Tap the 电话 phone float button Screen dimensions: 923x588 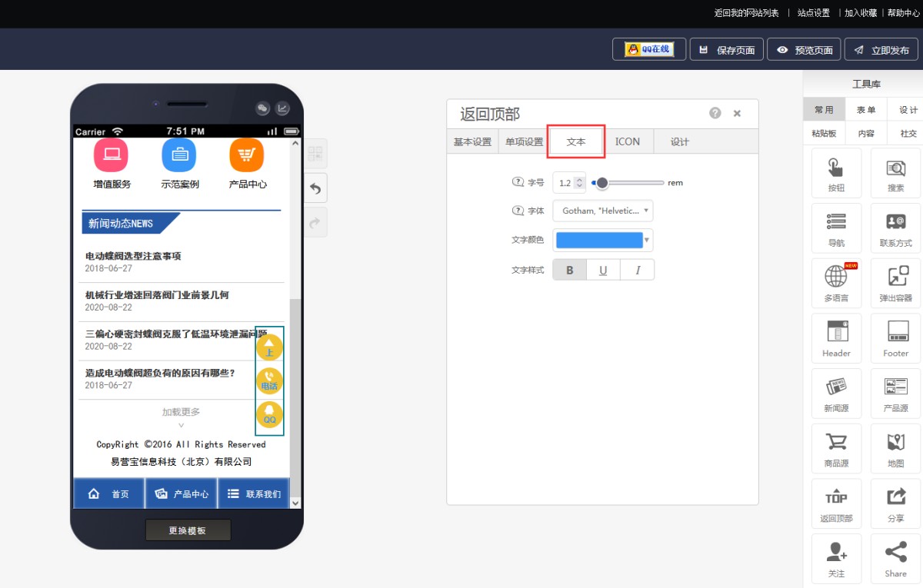(x=269, y=381)
